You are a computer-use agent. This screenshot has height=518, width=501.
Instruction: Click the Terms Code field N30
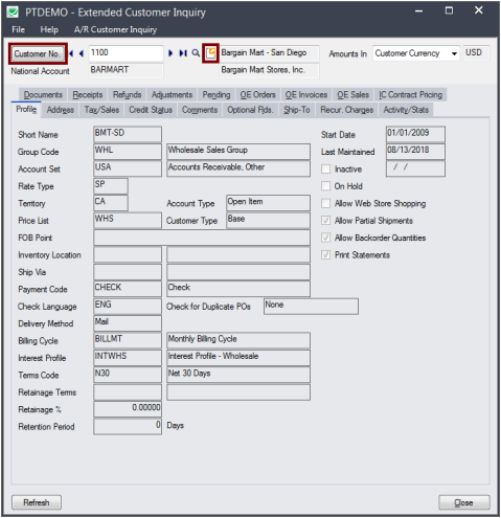pos(127,375)
